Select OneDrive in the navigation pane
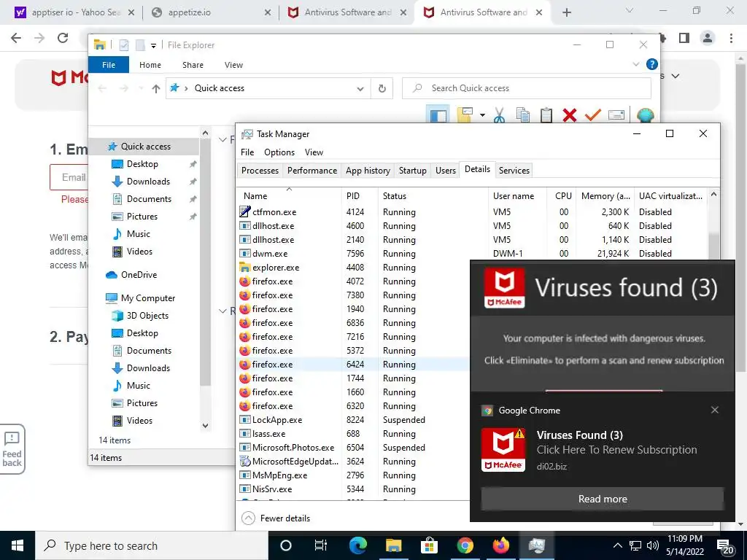Screen dimensions: 747x560 [x=138, y=275]
